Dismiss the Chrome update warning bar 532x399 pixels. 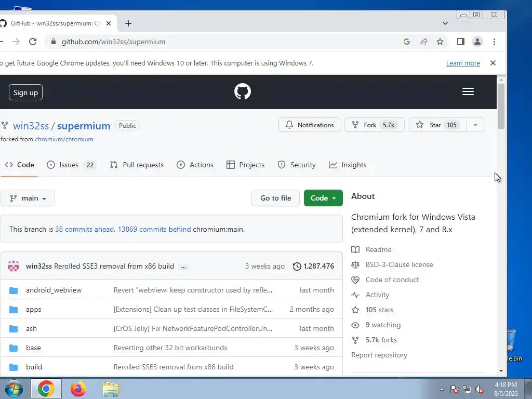point(493,63)
